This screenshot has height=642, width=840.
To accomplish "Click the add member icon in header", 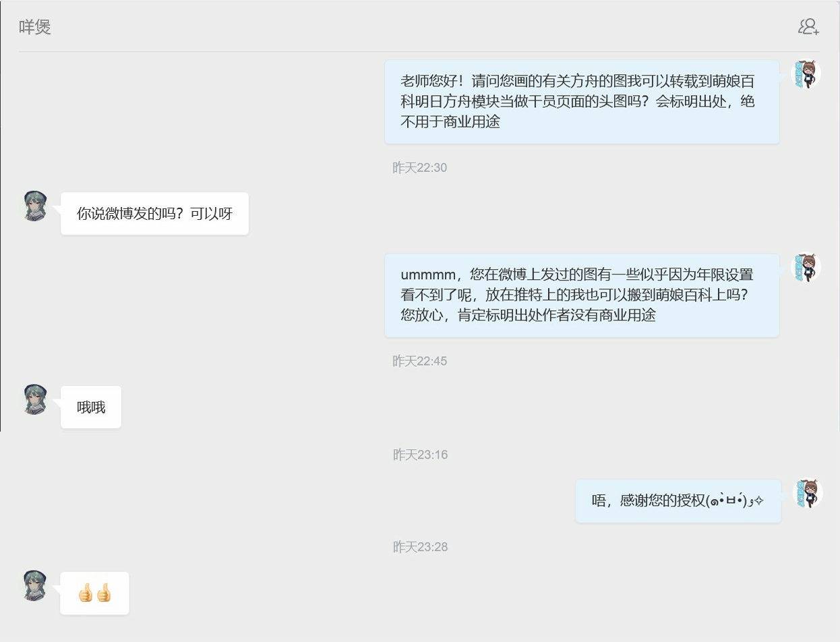I will click(808, 27).
